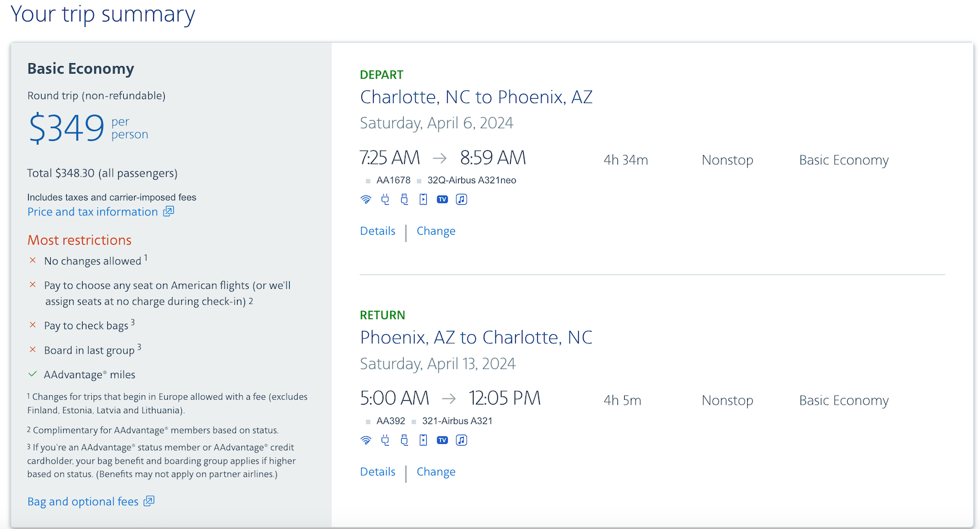Image resolution: width=980 pixels, height=529 pixels.
Task: Select the power outlet icon for flight AA392
Action: click(385, 440)
